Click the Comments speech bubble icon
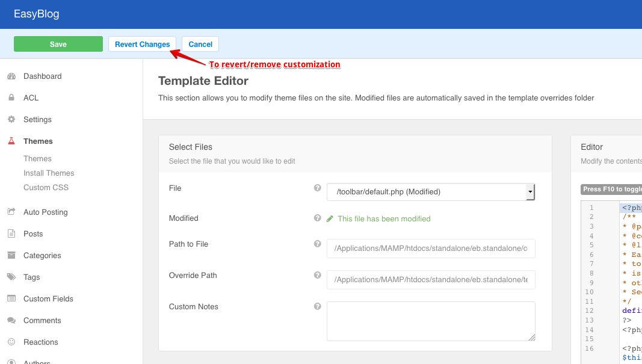 [11, 320]
